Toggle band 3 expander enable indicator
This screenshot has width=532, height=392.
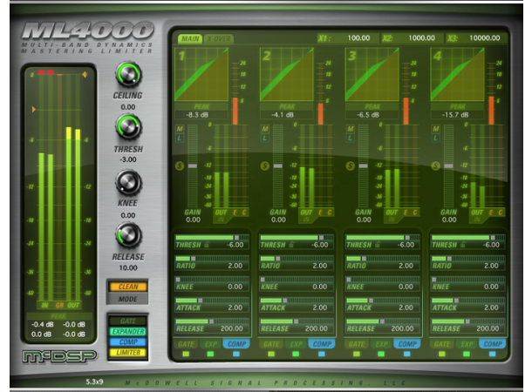click(x=381, y=354)
